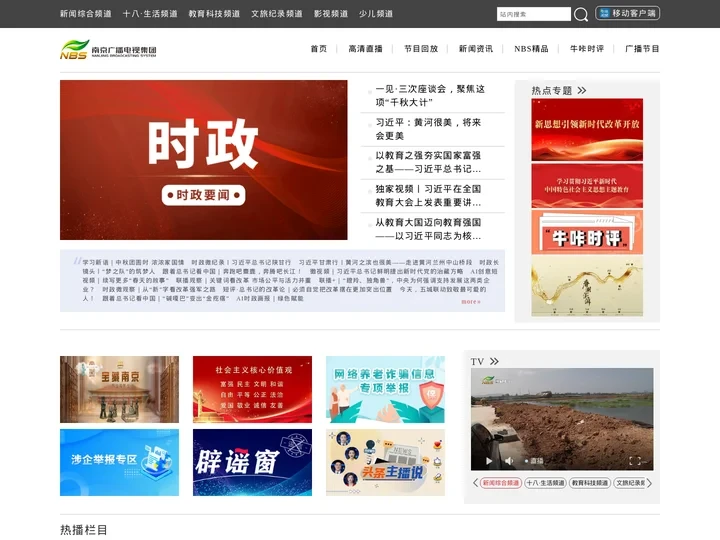Viewport: 720px width, 540px height.
Task: Open the 影视频道 channel
Action: pos(331,14)
